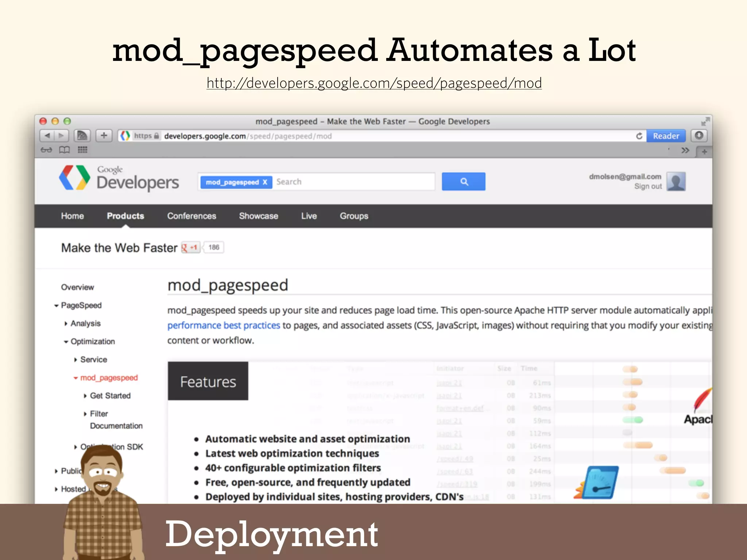The image size is (747, 560).
Task: Click the Sign out link
Action: point(648,186)
